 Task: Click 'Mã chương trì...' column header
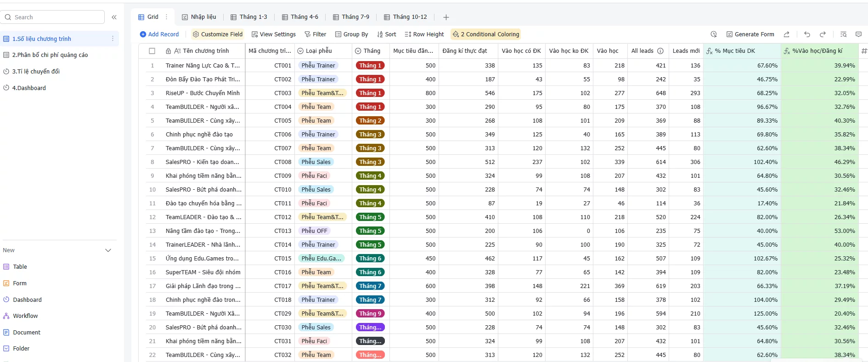(270, 51)
